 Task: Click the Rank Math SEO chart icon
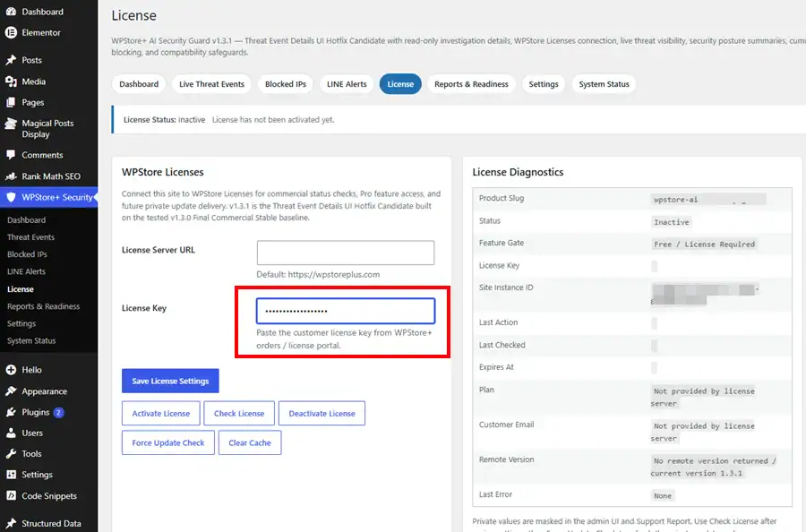click(x=11, y=176)
